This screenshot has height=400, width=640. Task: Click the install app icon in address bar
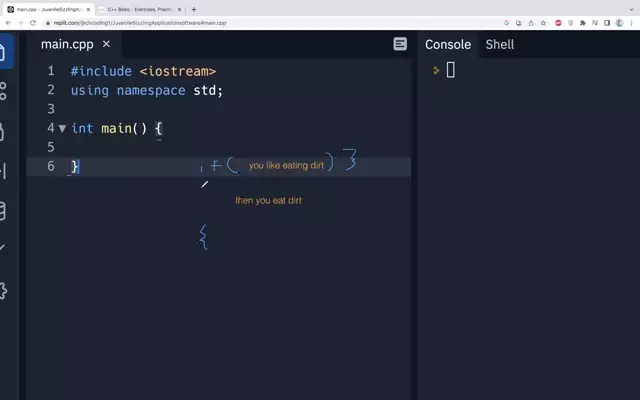(x=519, y=23)
